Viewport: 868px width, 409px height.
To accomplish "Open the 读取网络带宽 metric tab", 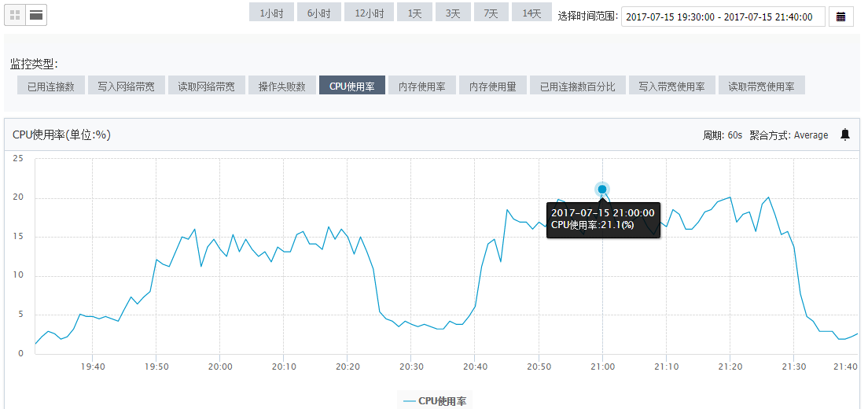I will [x=206, y=87].
